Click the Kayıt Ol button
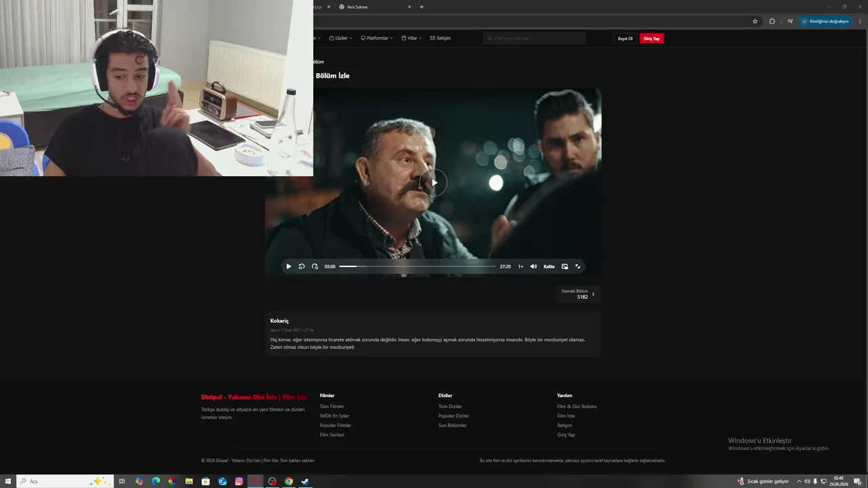868x488 pixels. 625,39
